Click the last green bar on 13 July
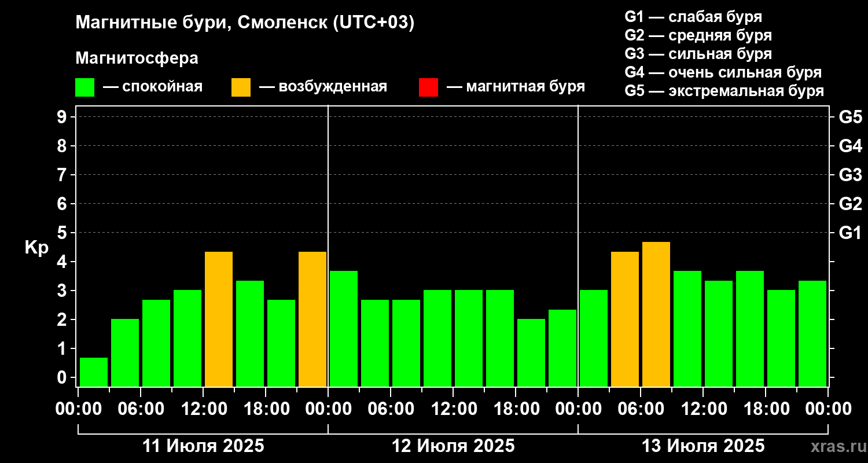Screen dimensions: 868x463 (812, 333)
